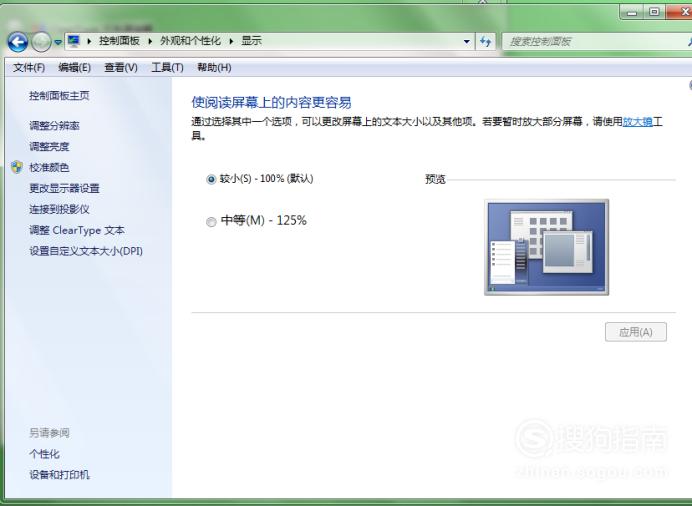Open the 工具(T) menu
The width and height of the screenshot is (692, 506).
click(167, 67)
